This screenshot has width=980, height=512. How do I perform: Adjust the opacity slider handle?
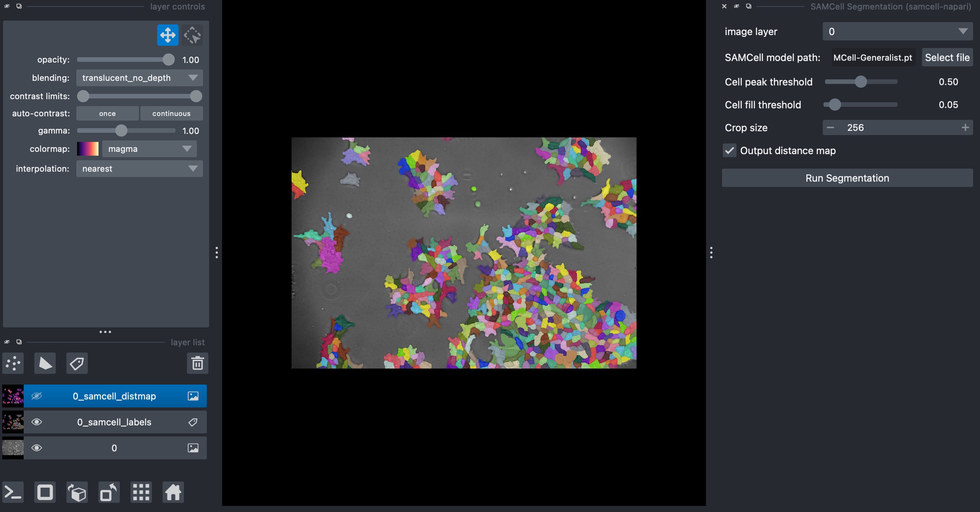[x=168, y=60]
